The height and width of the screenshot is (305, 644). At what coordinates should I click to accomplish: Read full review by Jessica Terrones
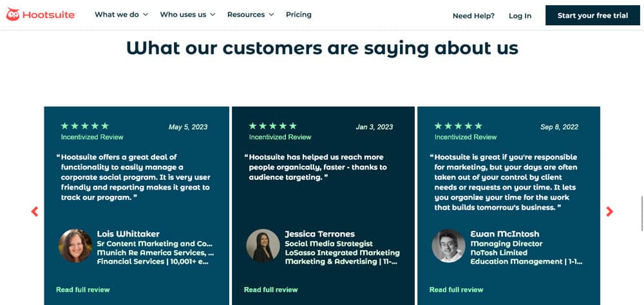270,290
